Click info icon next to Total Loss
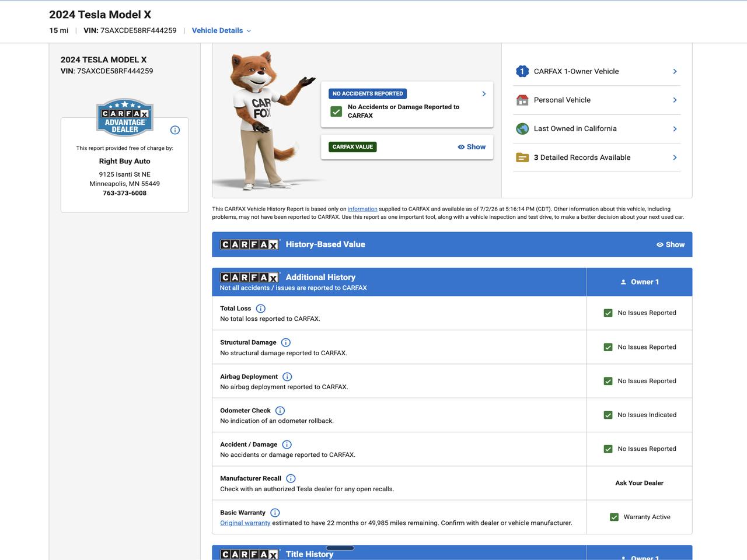Viewport: 747px width, 560px height. coord(261,309)
